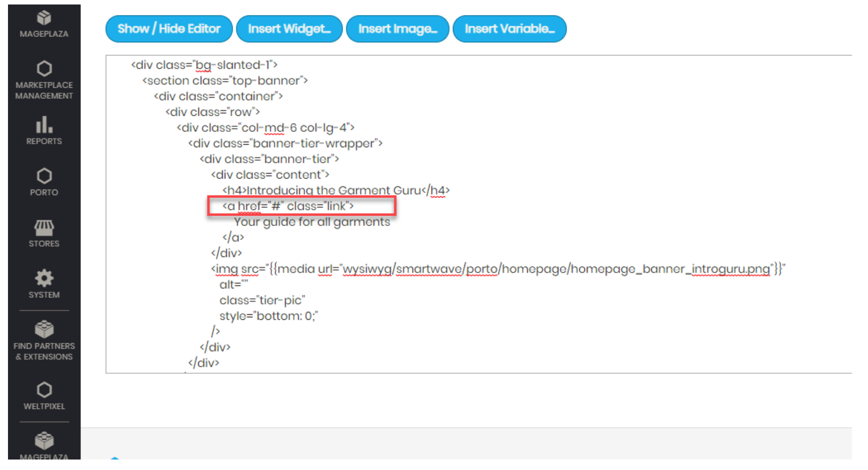
Task: Click the closing </a> tag line
Action: 233,237
